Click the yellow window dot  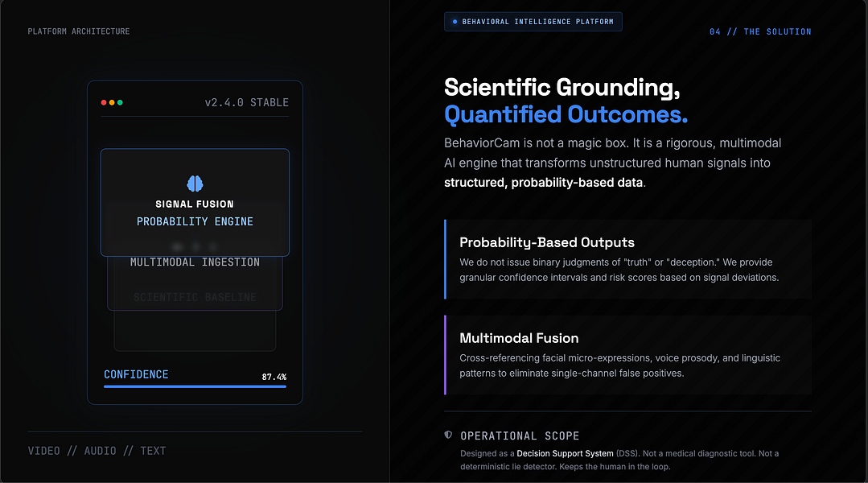pyautogui.click(x=112, y=102)
